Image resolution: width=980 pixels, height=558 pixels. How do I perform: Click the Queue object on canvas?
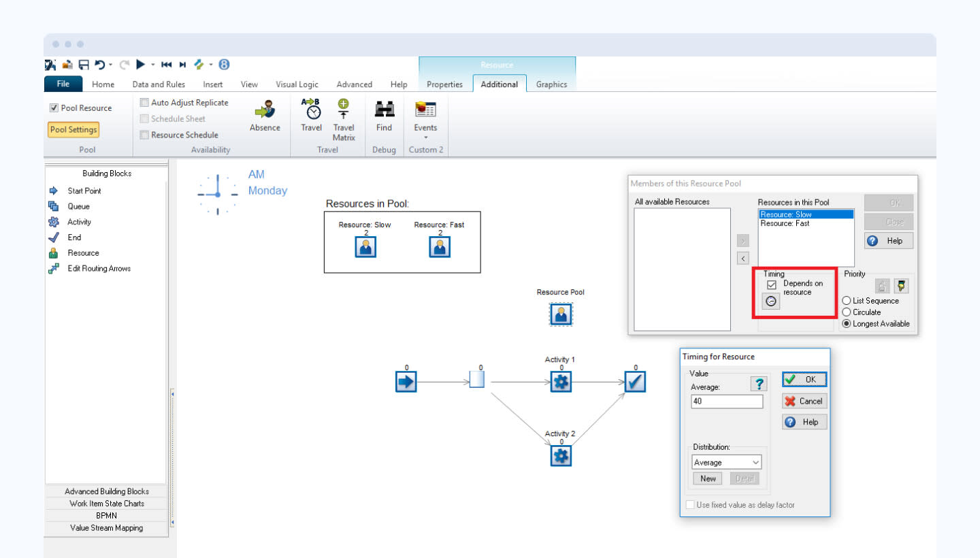pyautogui.click(x=477, y=380)
